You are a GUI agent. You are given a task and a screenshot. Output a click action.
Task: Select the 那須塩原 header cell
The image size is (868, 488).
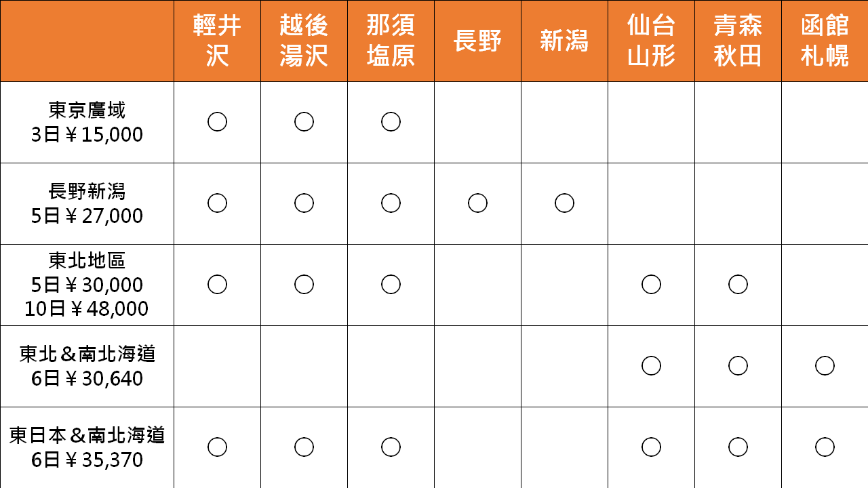[391, 41]
